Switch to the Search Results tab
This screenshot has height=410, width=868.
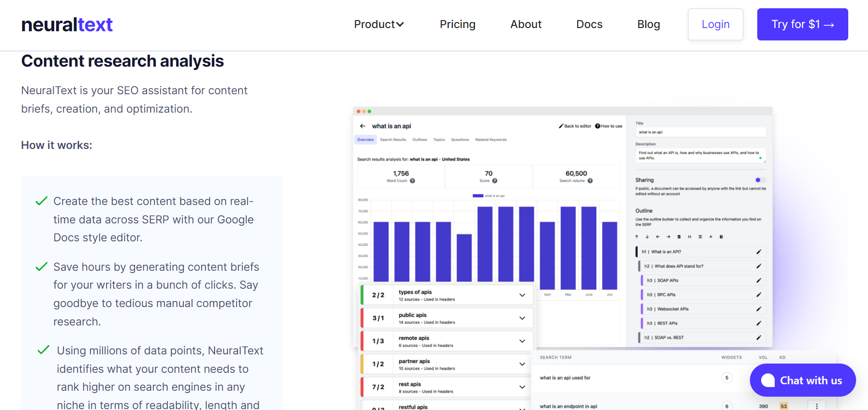[393, 140]
